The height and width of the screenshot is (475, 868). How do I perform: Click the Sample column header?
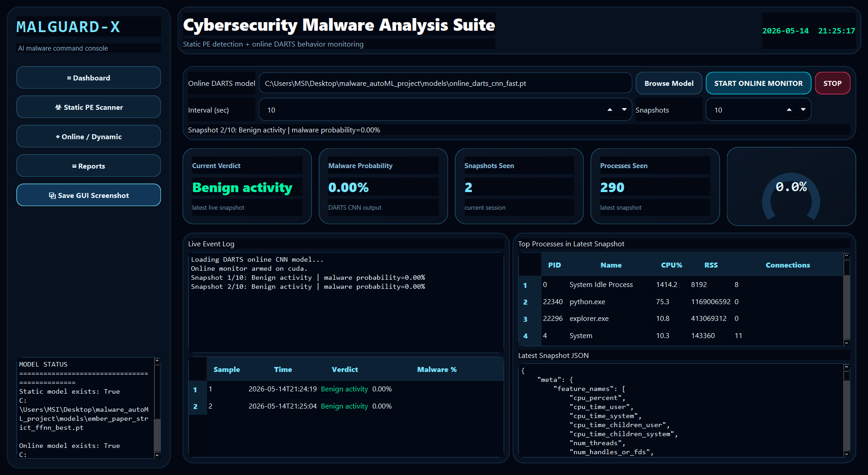pos(226,370)
